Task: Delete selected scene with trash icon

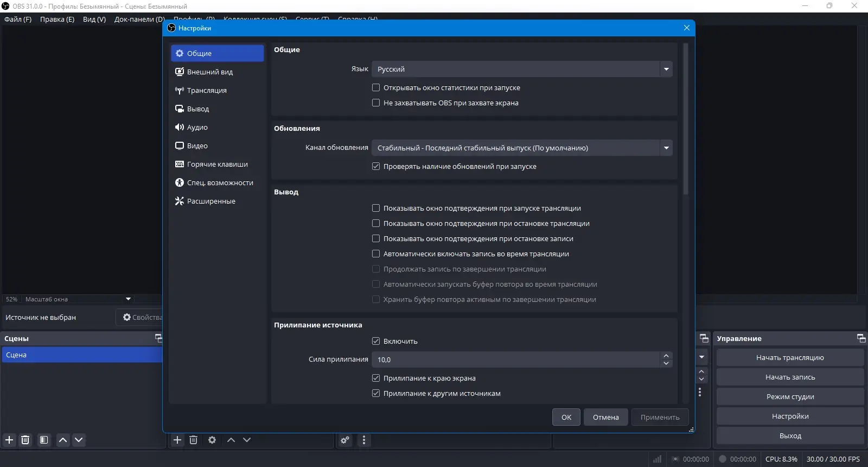Action: tap(25, 440)
